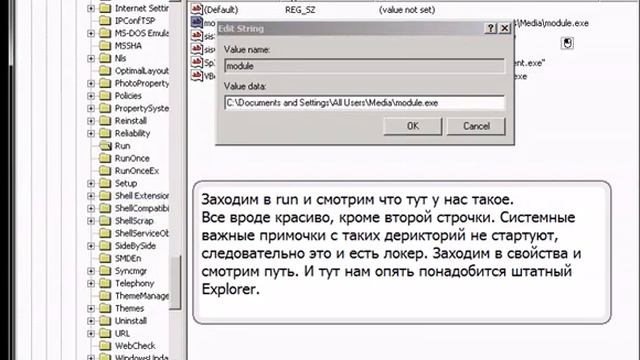Click the Value data input field

[x=364, y=103]
